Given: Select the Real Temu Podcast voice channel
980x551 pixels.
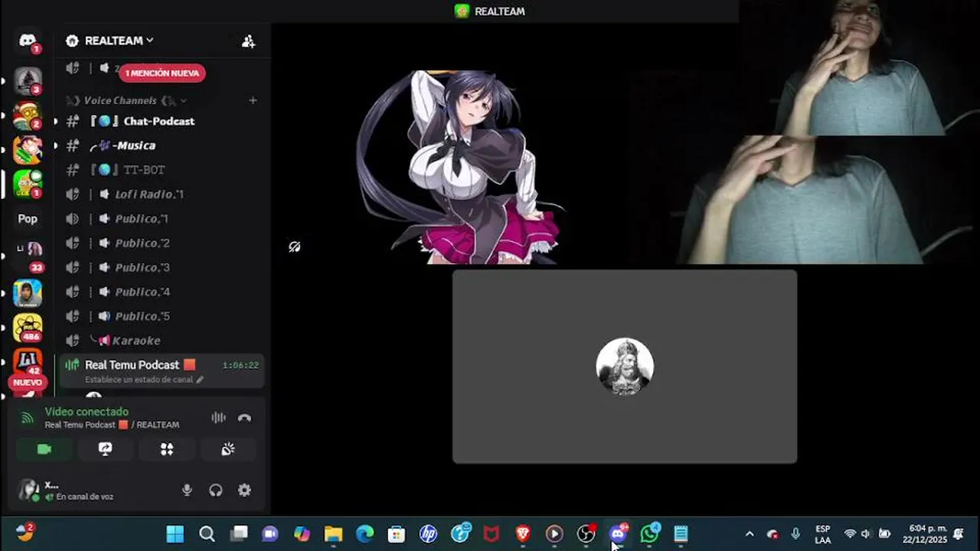Looking at the screenshot, I should coord(162,371).
